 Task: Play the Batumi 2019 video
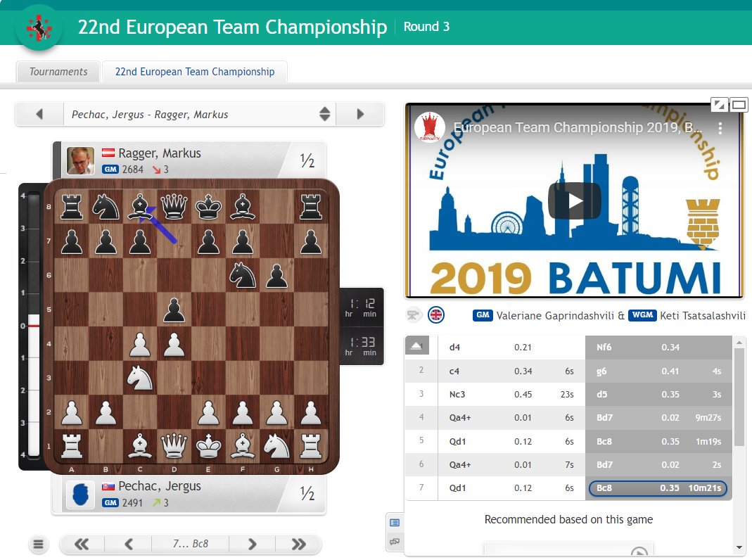click(574, 201)
